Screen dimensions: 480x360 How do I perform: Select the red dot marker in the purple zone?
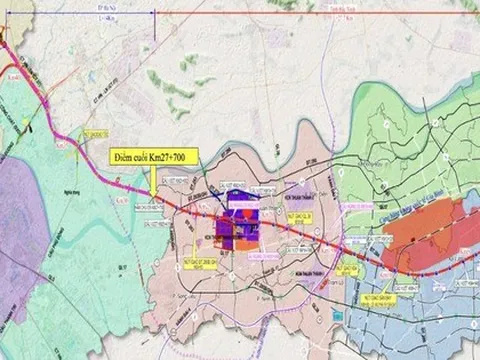coord(247,213)
